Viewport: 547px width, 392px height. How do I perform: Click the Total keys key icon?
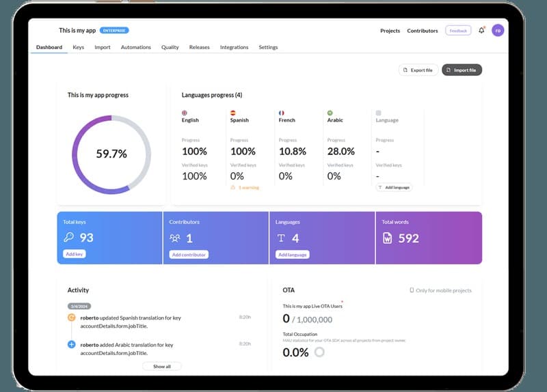[x=69, y=237]
